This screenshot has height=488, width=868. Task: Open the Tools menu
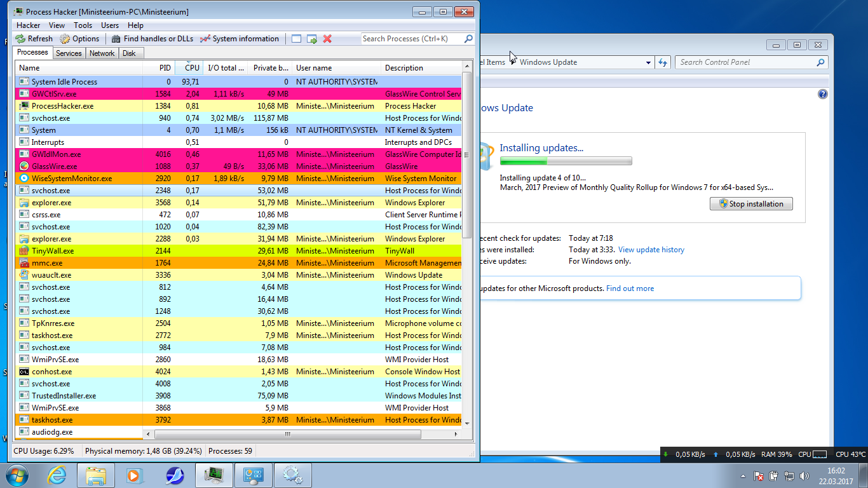point(83,25)
